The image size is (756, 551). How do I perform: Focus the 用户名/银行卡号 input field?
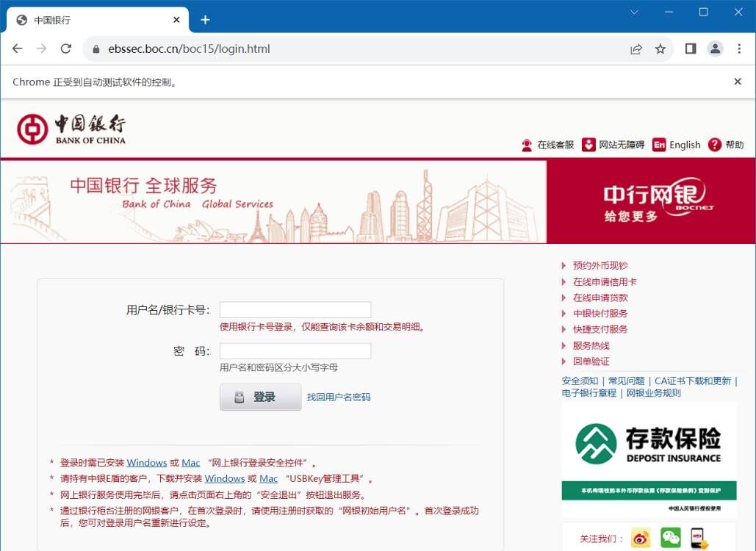click(x=295, y=309)
